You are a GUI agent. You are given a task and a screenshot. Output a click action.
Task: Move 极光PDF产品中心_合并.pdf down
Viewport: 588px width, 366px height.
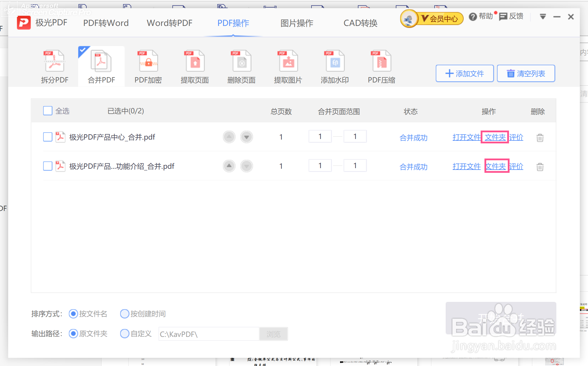[247, 137]
